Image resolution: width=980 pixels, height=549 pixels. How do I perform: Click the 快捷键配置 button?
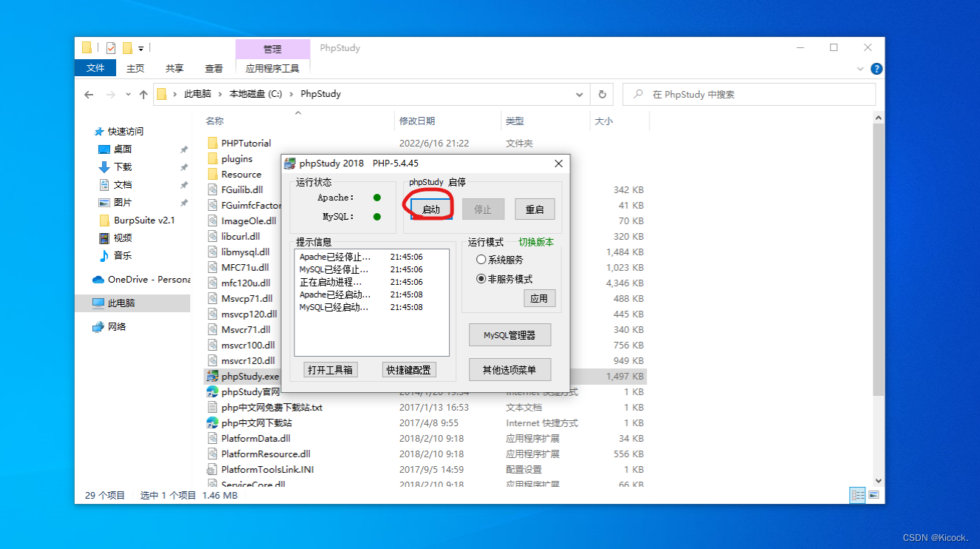click(408, 369)
